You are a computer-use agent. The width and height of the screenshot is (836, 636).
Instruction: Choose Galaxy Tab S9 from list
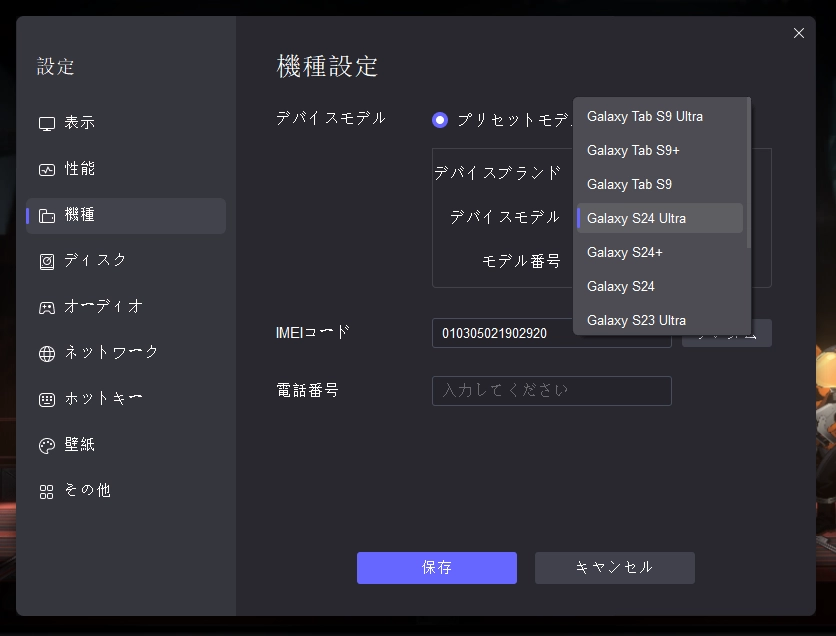[660, 184]
